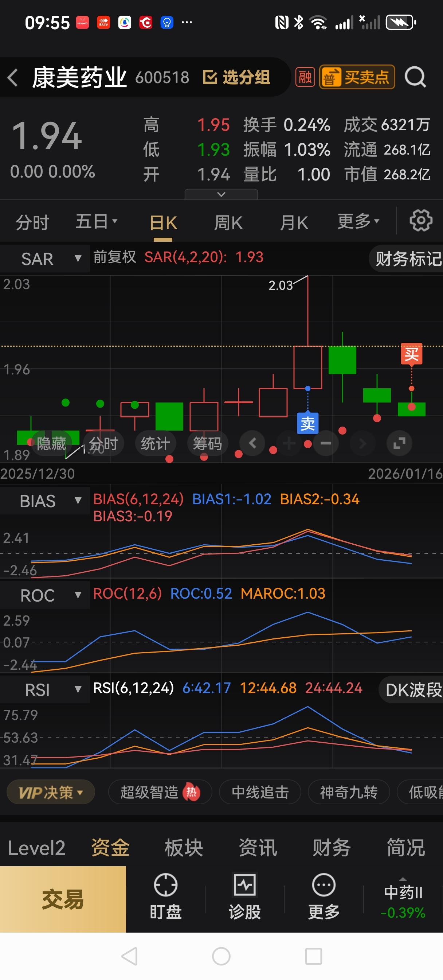Viewport: 443px width, 980px height.
Task: Open the 五日 period dropdown
Action: [x=96, y=221]
